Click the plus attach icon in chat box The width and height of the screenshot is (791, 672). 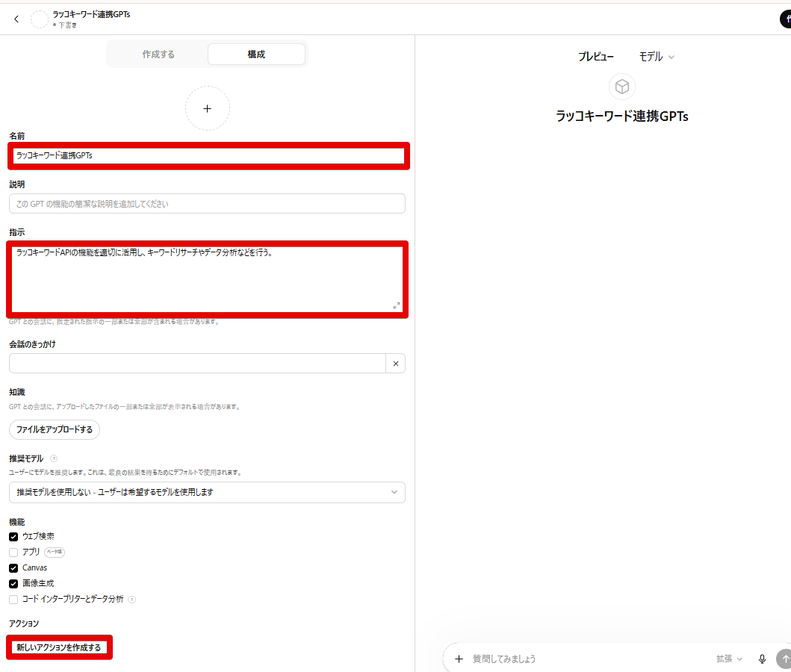tap(459, 659)
